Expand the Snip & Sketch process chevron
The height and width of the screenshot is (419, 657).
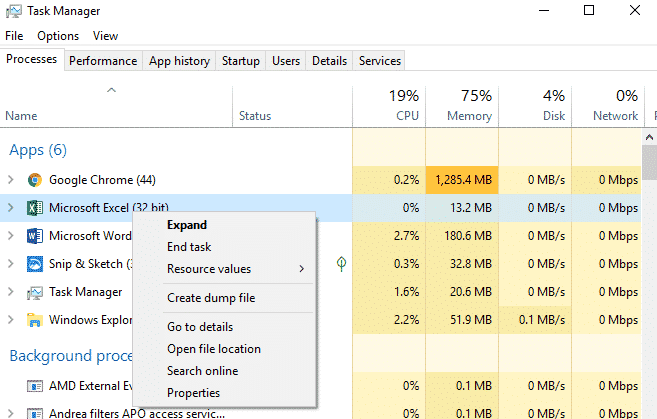[11, 264]
